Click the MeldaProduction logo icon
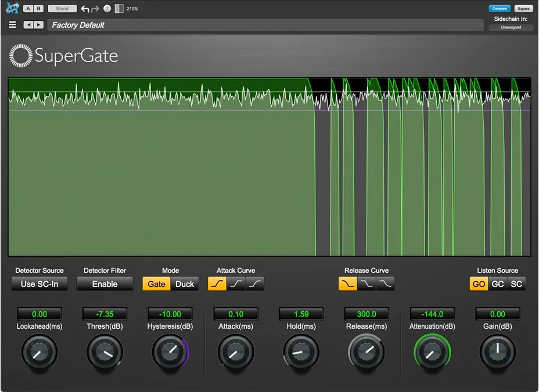 click(12, 8)
